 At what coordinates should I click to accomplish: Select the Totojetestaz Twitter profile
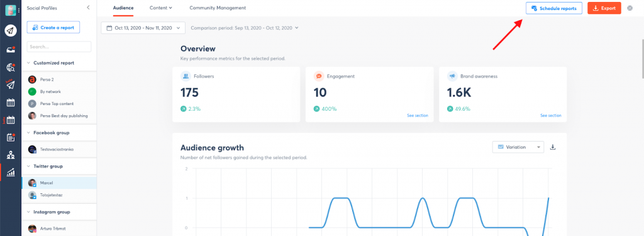(59, 195)
